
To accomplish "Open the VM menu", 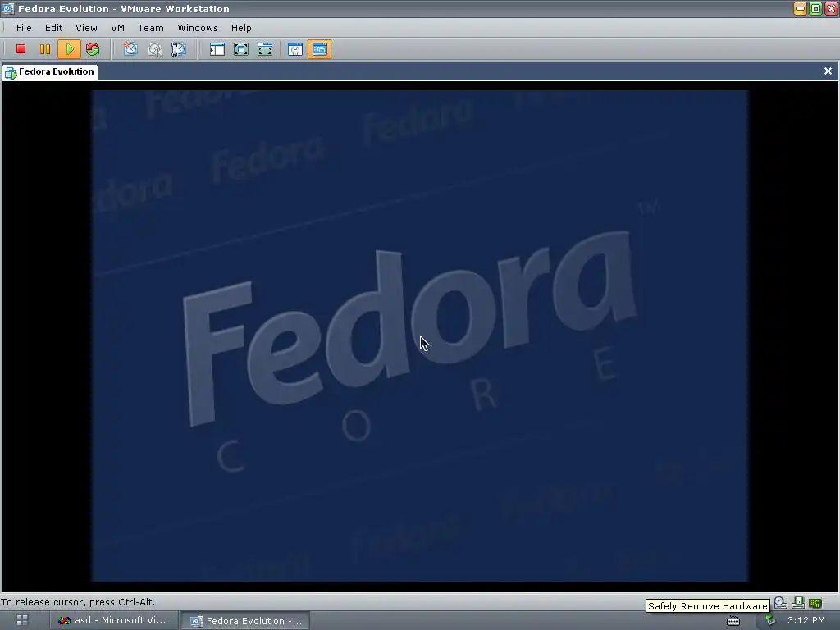I will [118, 28].
